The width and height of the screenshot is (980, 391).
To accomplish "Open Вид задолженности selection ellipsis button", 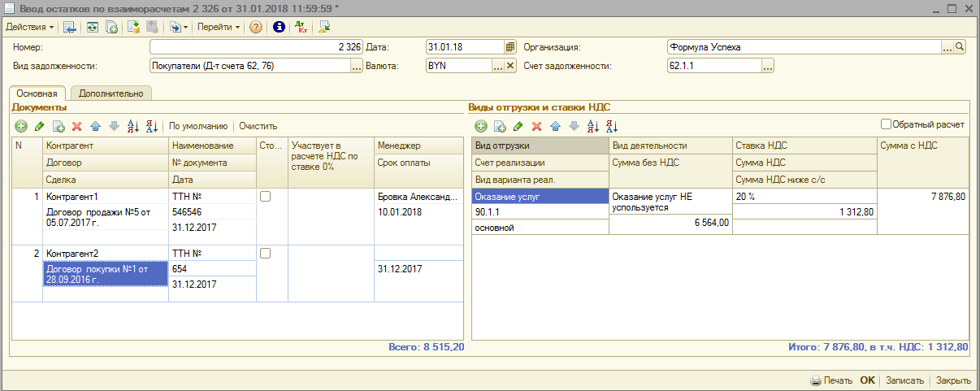I will pyautogui.click(x=356, y=67).
